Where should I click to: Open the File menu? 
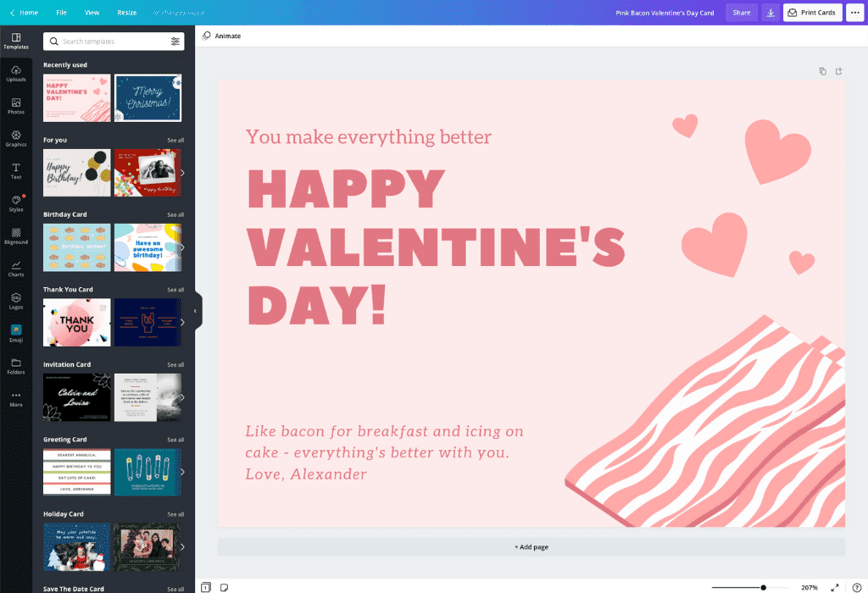[x=61, y=12]
